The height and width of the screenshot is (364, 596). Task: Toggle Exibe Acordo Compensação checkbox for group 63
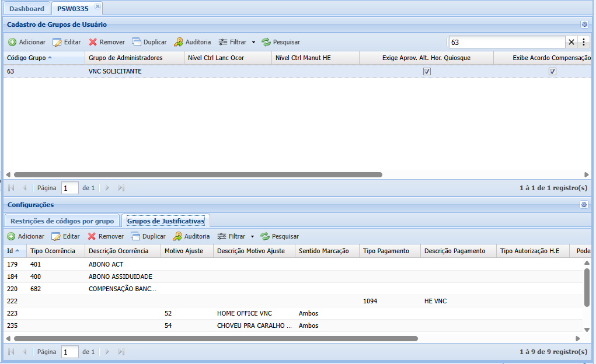click(x=552, y=71)
